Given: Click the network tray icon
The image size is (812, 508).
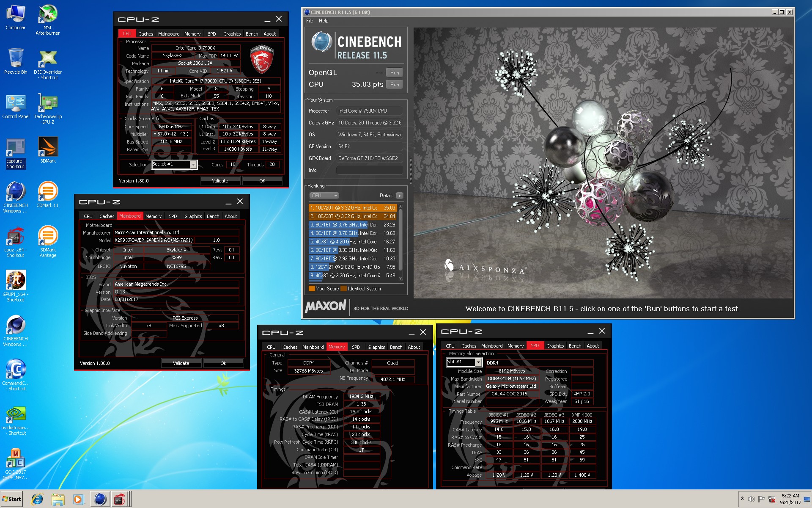Looking at the screenshot, I should [x=772, y=499].
